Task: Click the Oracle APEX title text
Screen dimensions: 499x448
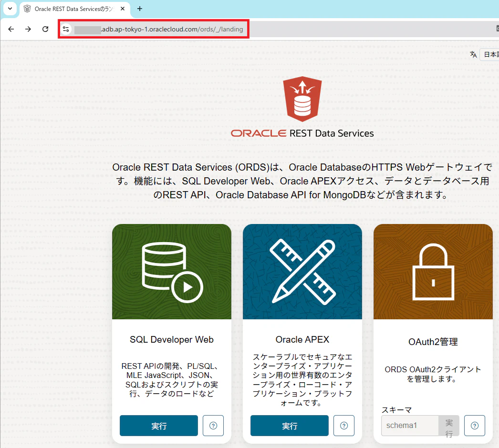Action: pos(302,340)
